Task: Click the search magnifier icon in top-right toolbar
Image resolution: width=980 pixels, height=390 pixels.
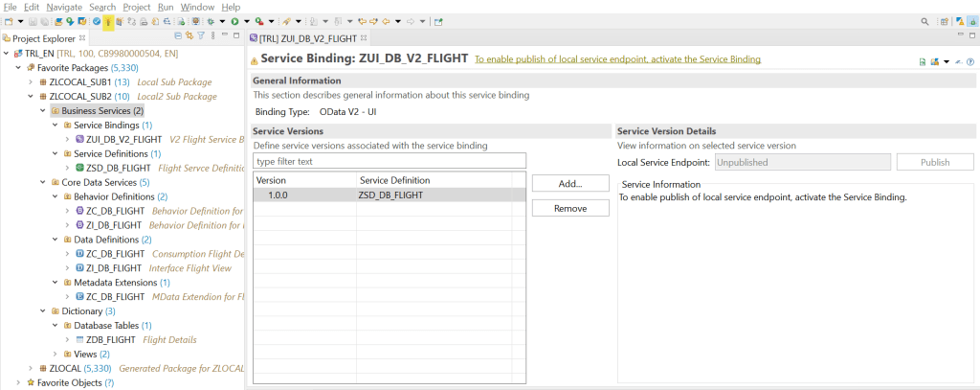Action: [x=924, y=21]
